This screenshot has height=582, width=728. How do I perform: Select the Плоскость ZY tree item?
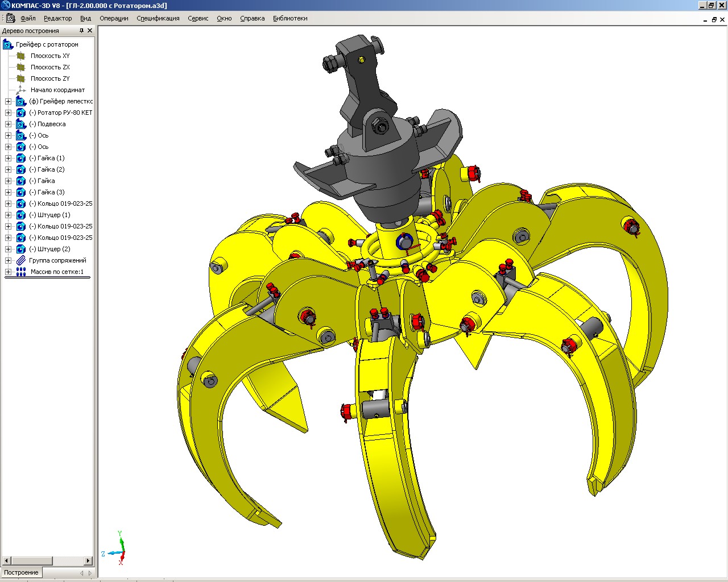point(50,78)
